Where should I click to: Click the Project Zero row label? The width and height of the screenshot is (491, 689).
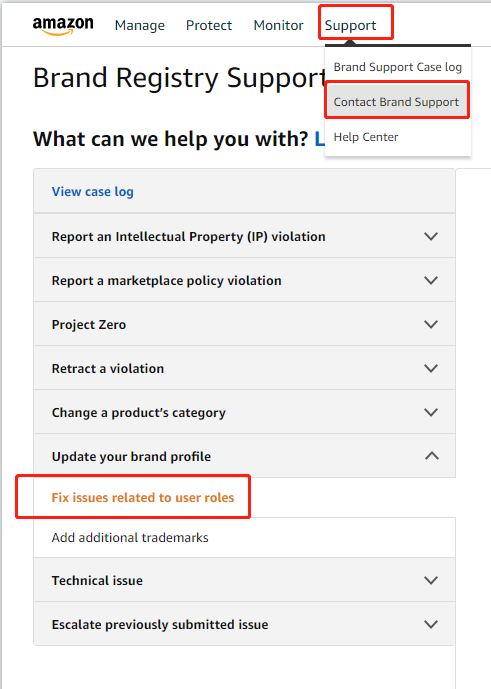point(89,325)
